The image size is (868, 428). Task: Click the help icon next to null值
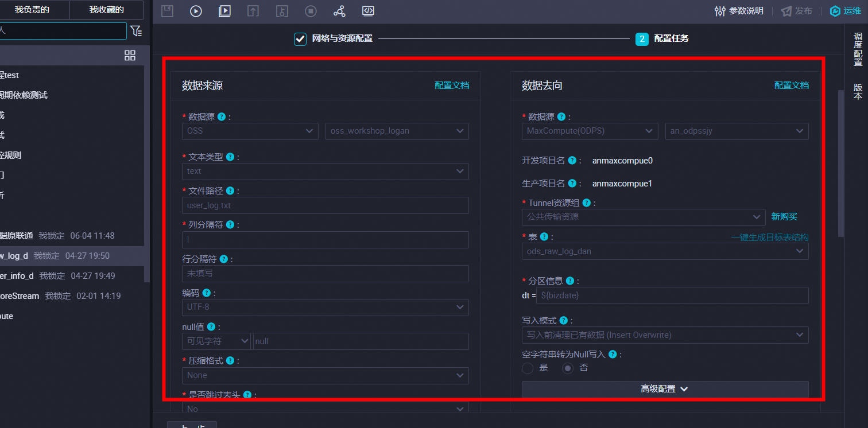[211, 326]
